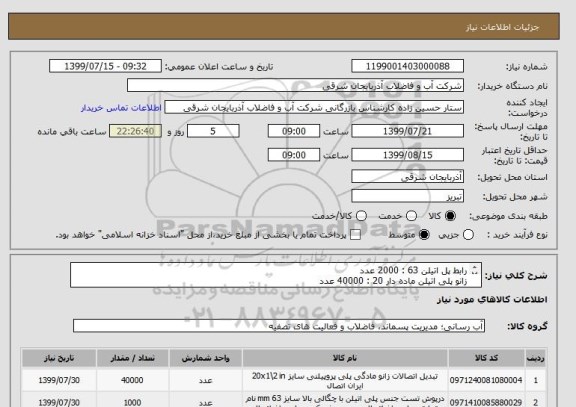Viewport: 576px width, 407px height.
Task: Click the goods group field آب رسانی
Action: coord(279,326)
